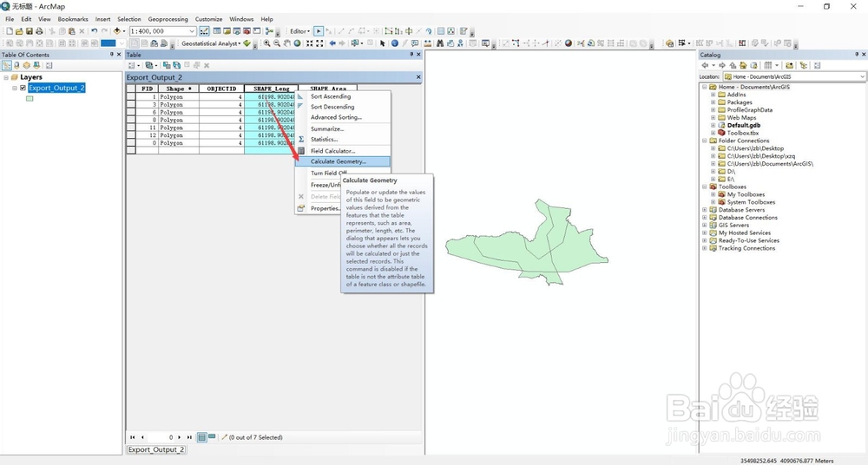Select the black arrow Select Elements tool
The width and height of the screenshot is (868, 465).
coord(382,43)
